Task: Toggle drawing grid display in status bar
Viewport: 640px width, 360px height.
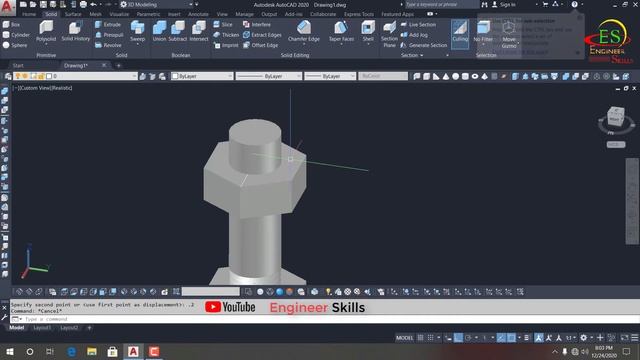Action: [420, 338]
